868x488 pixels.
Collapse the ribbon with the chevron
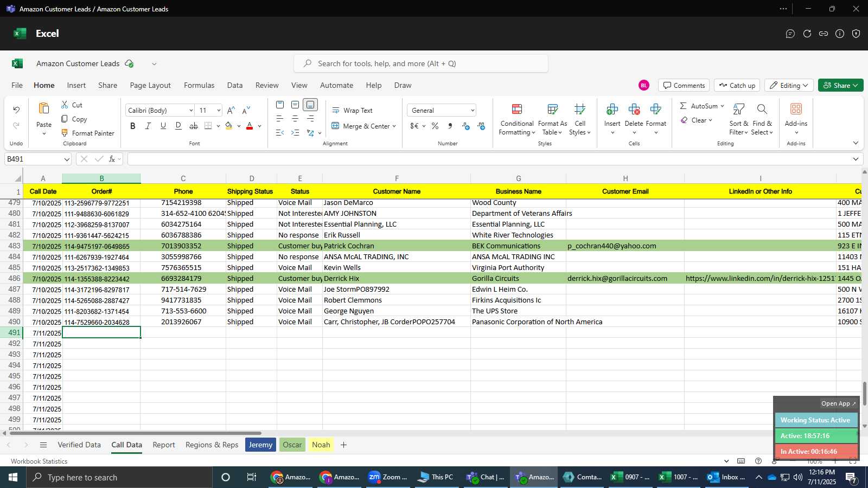click(x=856, y=143)
